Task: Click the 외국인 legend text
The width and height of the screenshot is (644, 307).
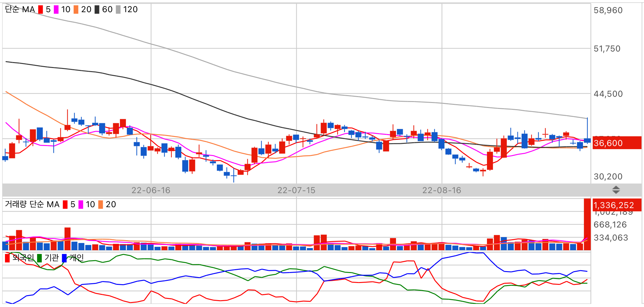Action: [x=23, y=258]
